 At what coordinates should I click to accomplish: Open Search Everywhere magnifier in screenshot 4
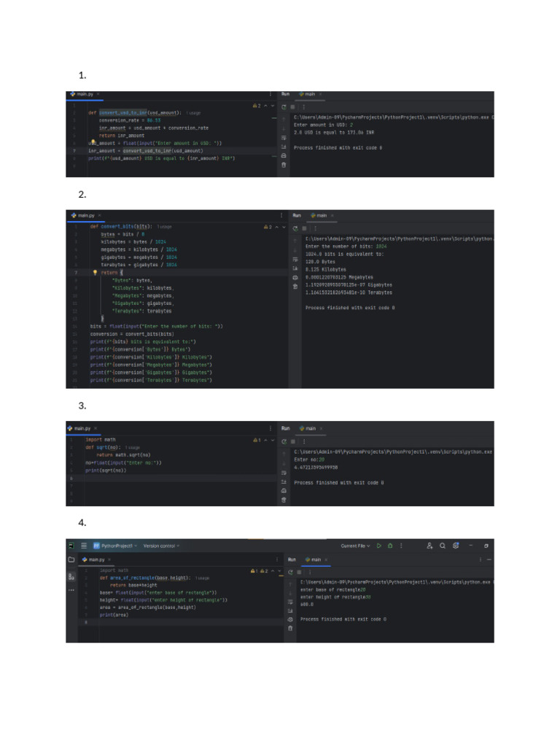click(x=443, y=546)
